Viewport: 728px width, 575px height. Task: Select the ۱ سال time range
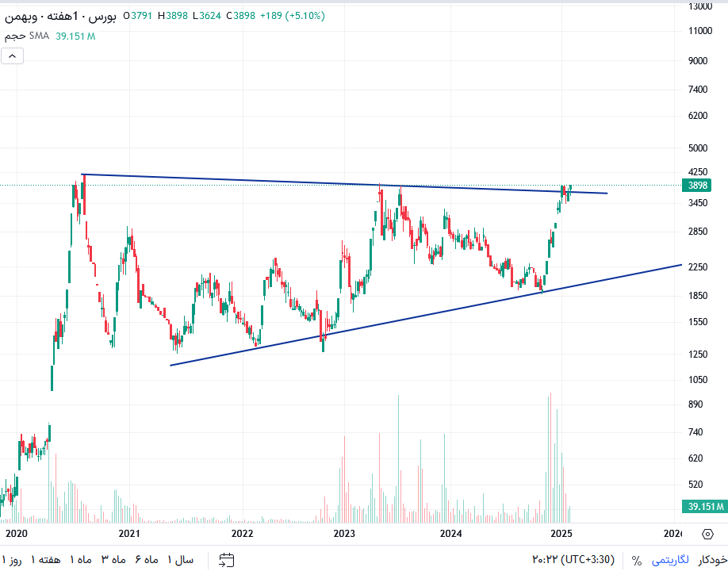click(180, 560)
